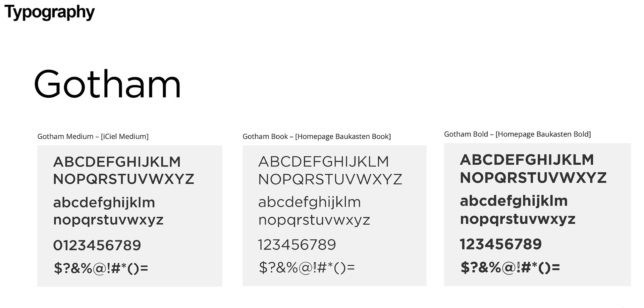The image size is (644, 308).
Task: Select the Gotham Medium – [iCiel Medium] label
Action: point(93,136)
